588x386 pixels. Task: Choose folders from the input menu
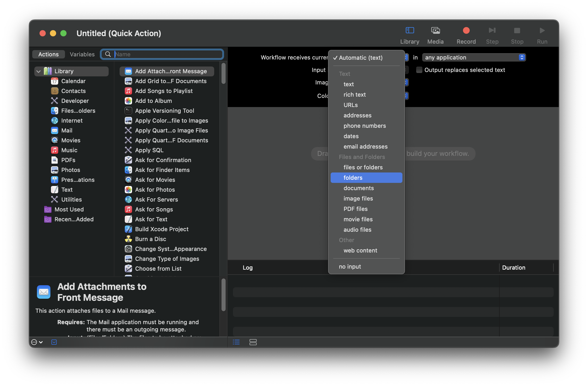click(x=366, y=178)
